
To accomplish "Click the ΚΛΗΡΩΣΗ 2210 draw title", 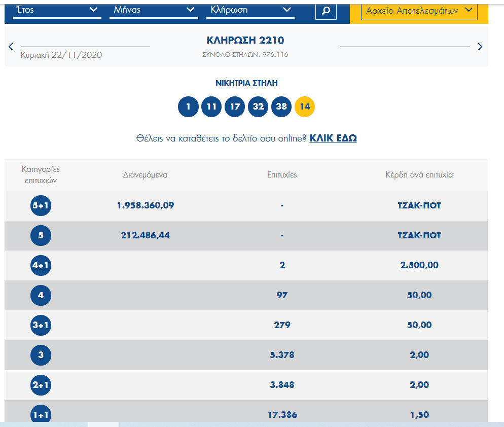I will point(245,41).
